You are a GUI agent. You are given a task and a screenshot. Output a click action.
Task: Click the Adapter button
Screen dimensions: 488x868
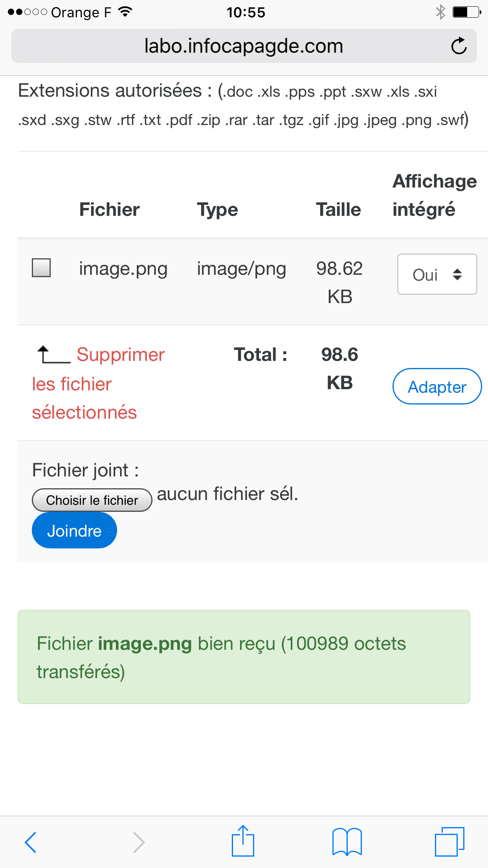[437, 386]
